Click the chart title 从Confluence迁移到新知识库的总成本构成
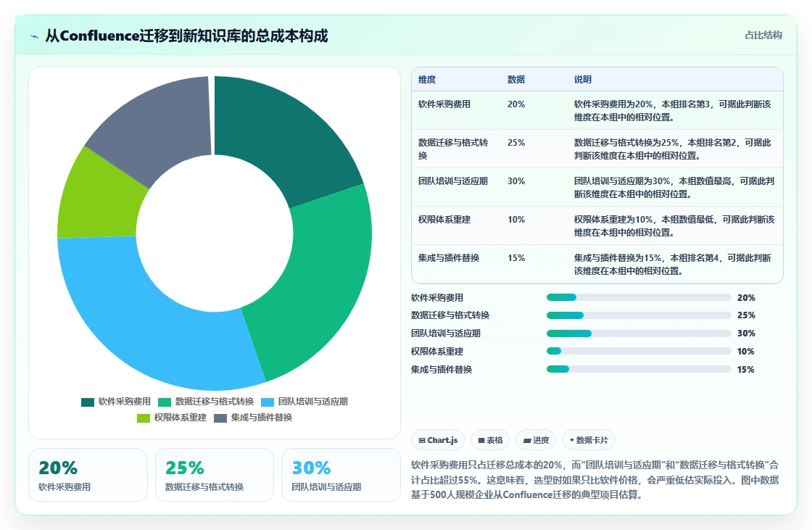Viewport: 812px width, 530px height. coord(186,36)
